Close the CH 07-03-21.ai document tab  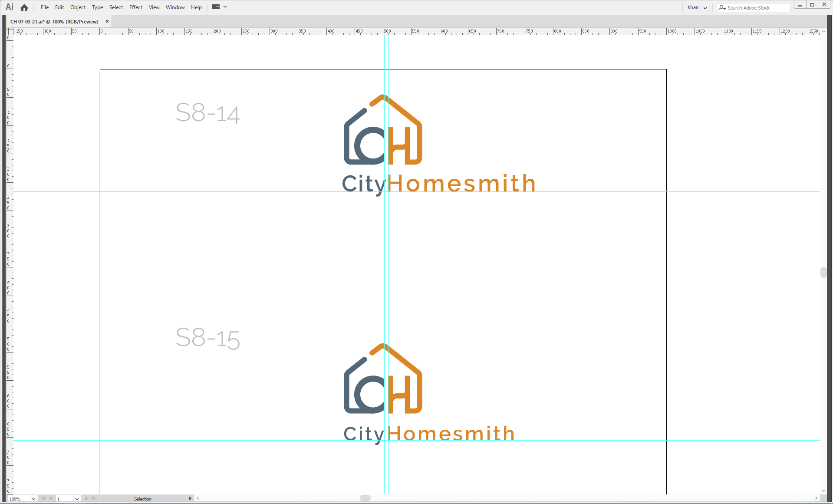coord(107,21)
